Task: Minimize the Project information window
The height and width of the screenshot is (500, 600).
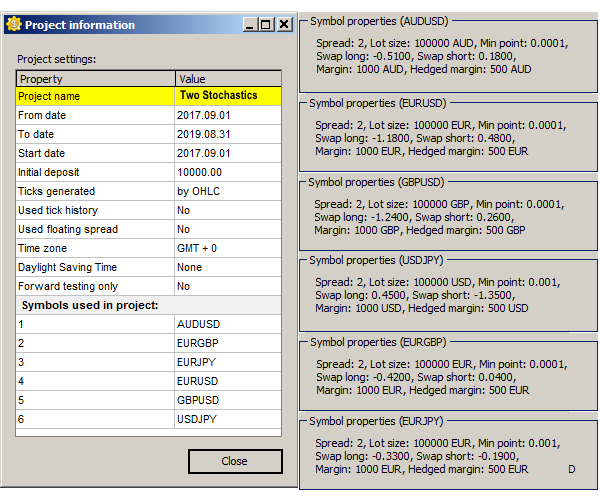Action: [248, 24]
